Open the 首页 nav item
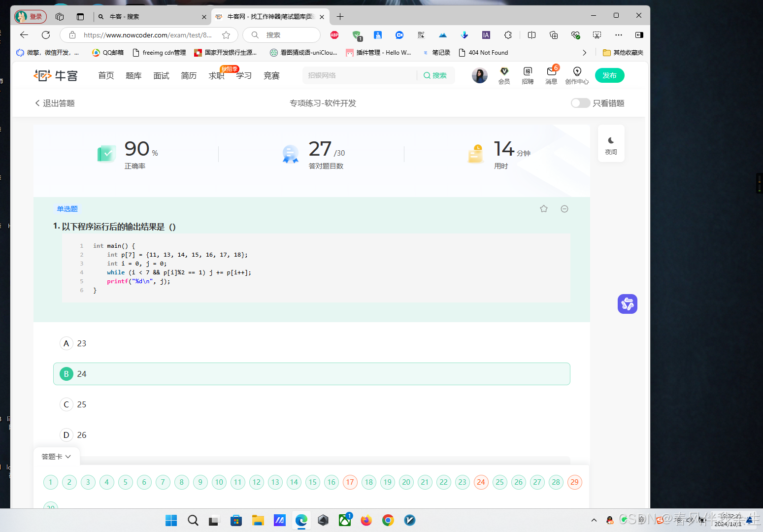Viewport: 763px width, 532px height. [x=106, y=75]
